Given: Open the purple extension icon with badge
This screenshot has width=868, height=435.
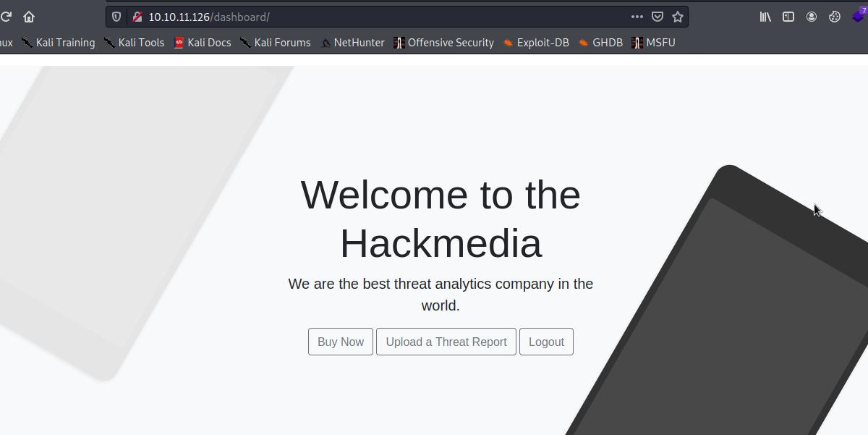Looking at the screenshot, I should coord(859,15).
